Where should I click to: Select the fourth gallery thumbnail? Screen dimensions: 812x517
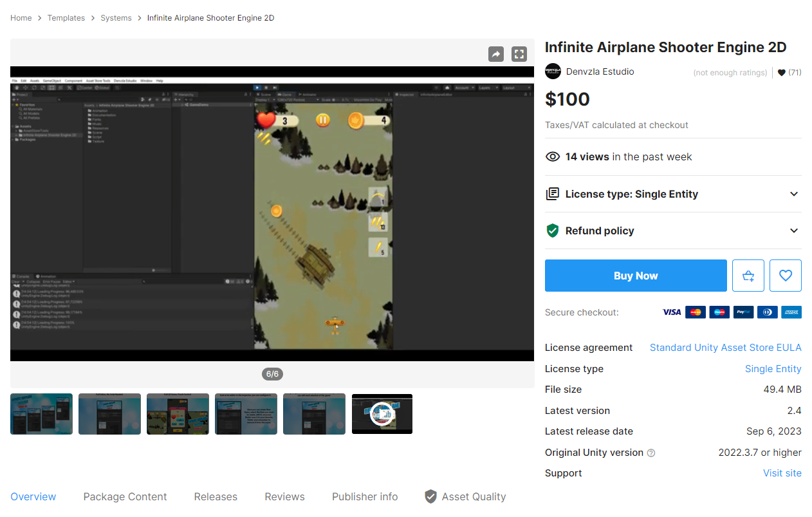tap(246, 414)
